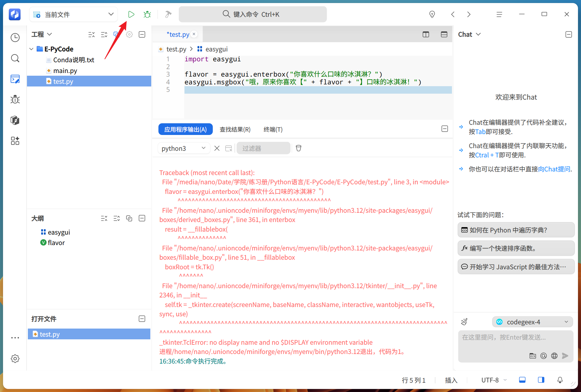Viewport: 581px width, 392px height.
Task: Toggle vertical split editor view
Action: [426, 34]
